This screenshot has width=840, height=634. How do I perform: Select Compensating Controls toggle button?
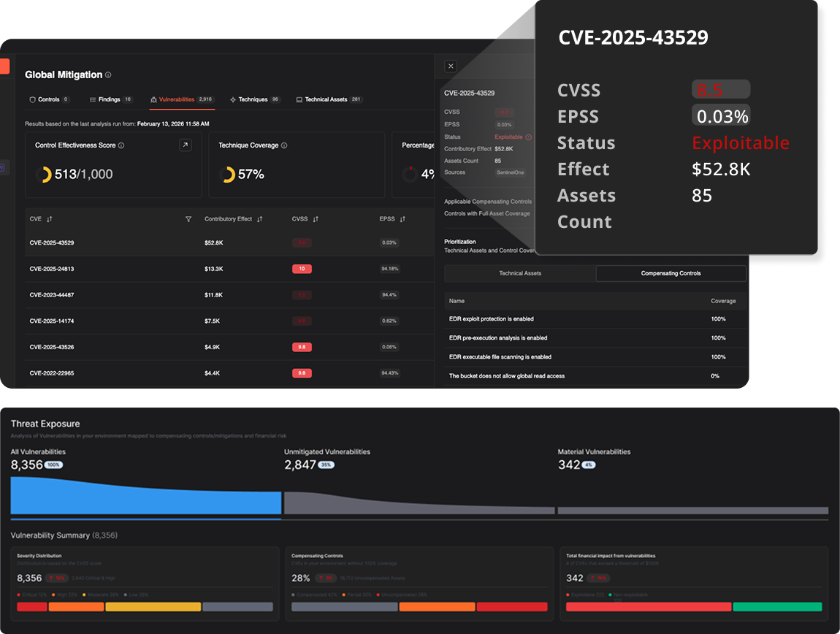point(671,273)
